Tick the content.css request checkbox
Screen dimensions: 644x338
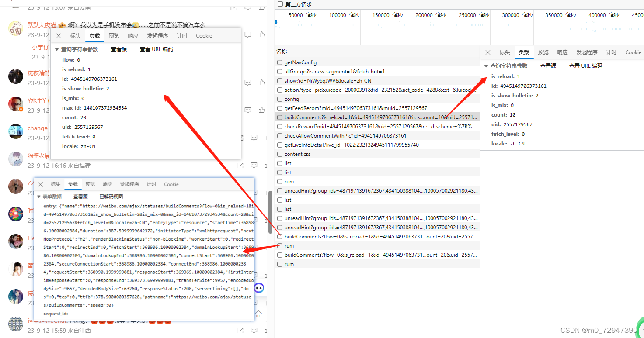pos(280,154)
